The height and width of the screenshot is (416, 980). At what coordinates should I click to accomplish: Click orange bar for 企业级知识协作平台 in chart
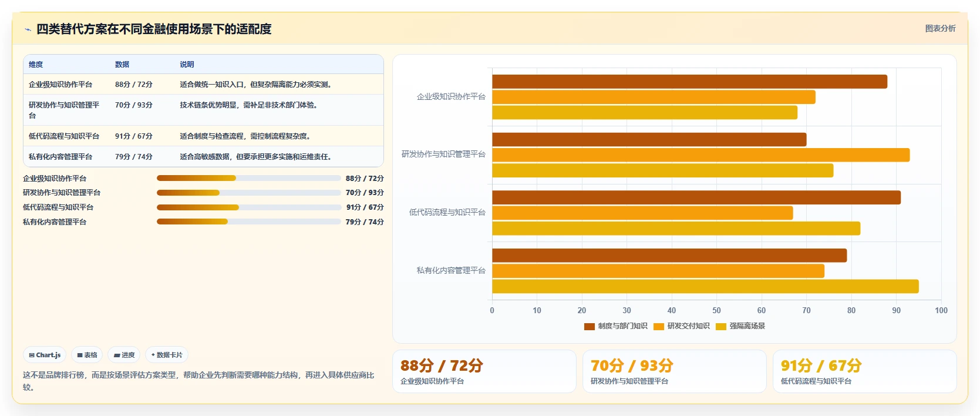click(x=654, y=97)
